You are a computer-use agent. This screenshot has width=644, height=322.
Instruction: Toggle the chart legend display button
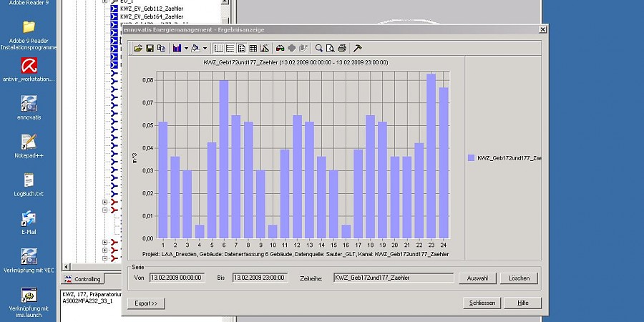click(241, 48)
